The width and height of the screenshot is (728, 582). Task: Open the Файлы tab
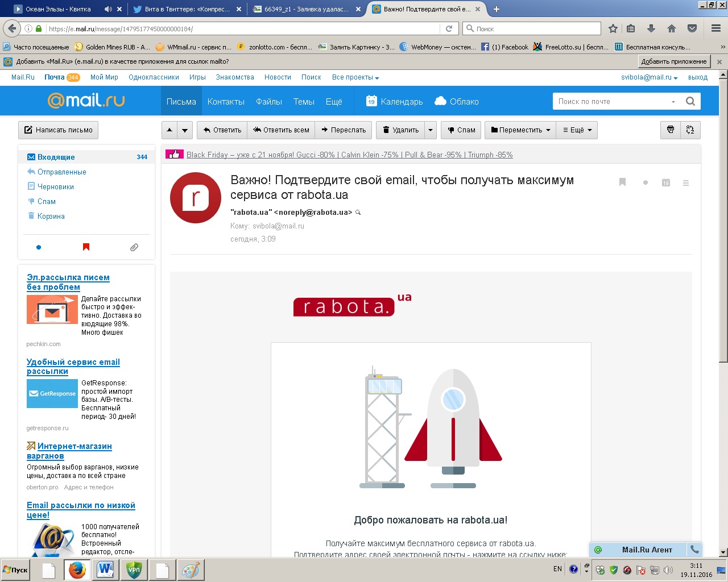(269, 101)
